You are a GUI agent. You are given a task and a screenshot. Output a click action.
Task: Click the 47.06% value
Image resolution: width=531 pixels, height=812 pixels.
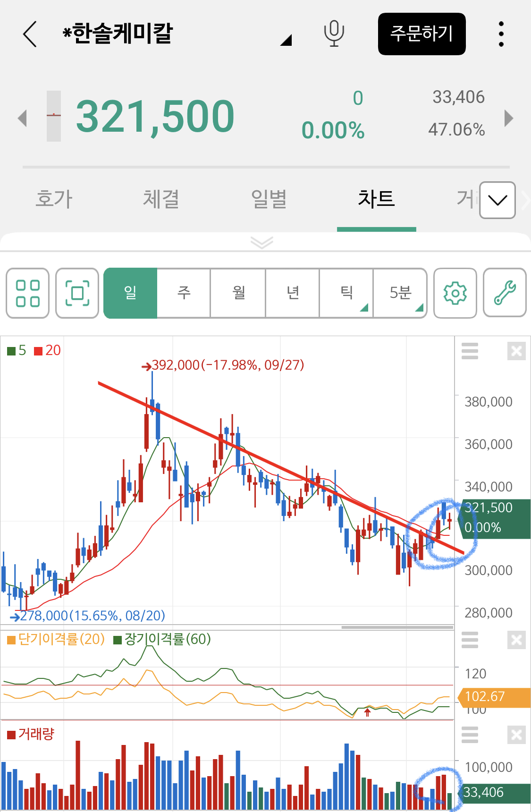456,130
